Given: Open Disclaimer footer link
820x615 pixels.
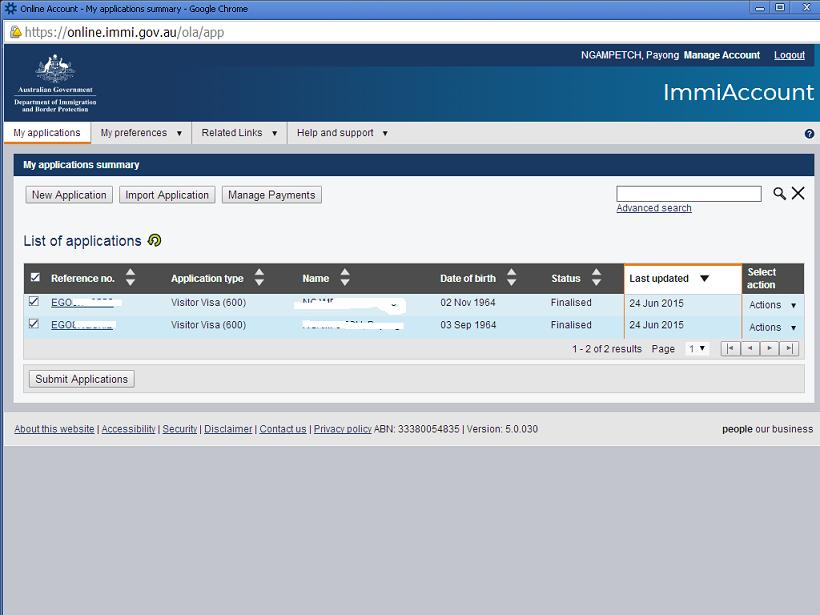Looking at the screenshot, I should (x=228, y=429).
